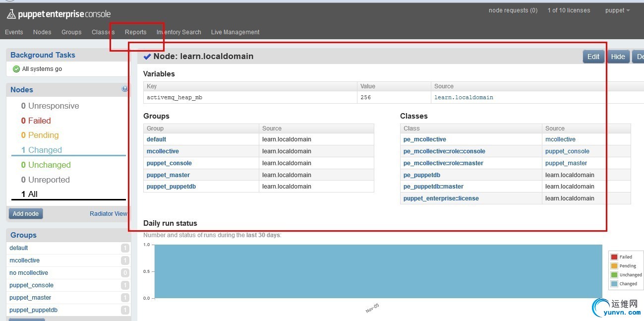Click the count badge beside the default group
644x321 pixels.
point(125,248)
